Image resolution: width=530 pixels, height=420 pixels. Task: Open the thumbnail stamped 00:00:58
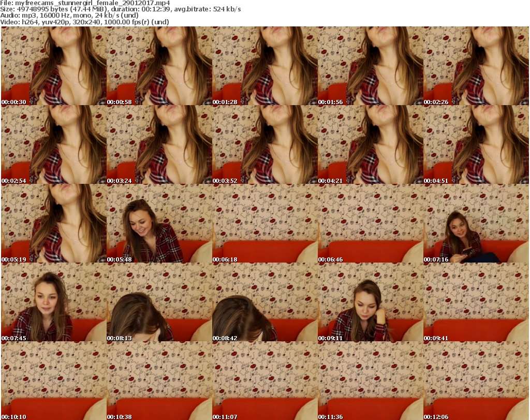pos(159,66)
